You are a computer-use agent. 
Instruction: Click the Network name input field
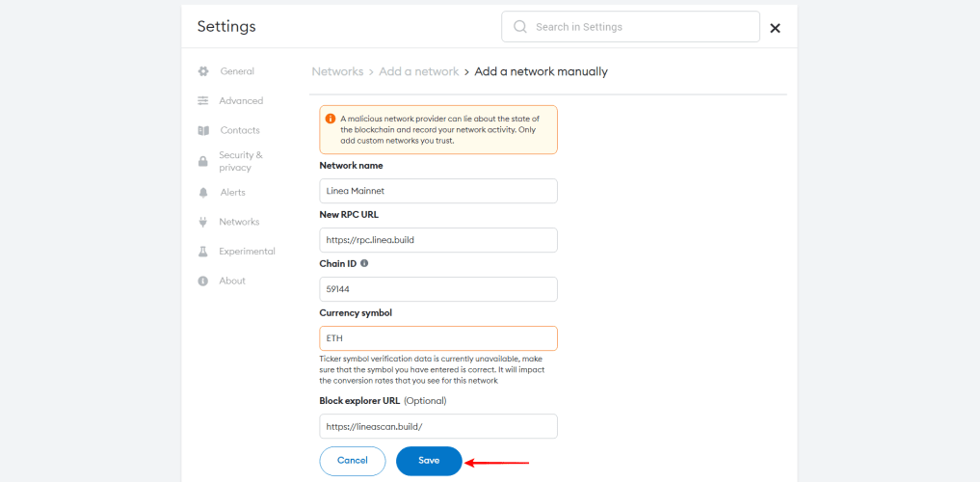click(x=438, y=191)
